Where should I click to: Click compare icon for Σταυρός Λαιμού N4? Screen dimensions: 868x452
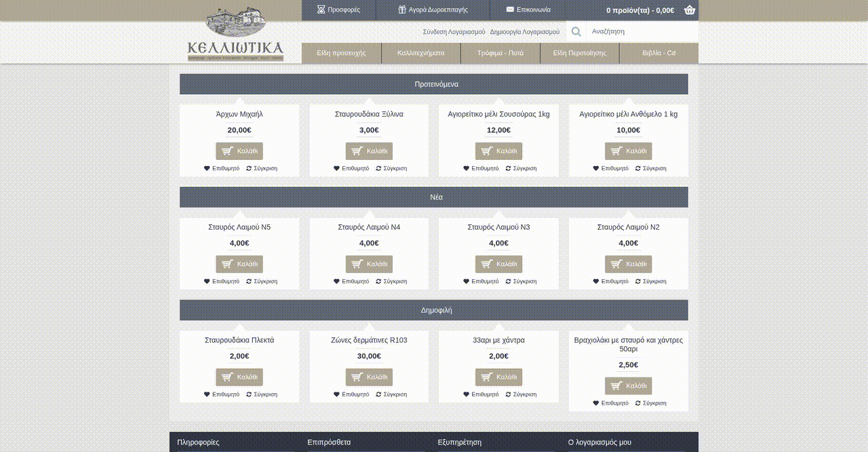pos(378,281)
